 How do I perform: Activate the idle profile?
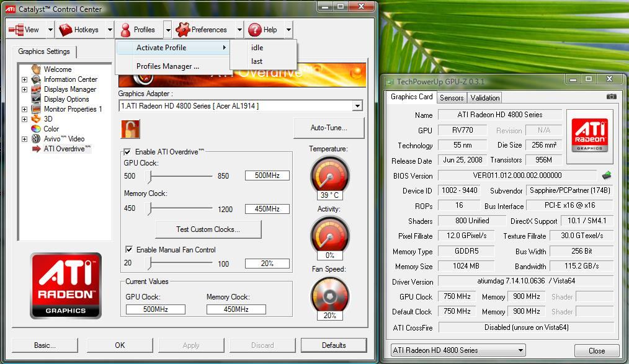point(263,47)
